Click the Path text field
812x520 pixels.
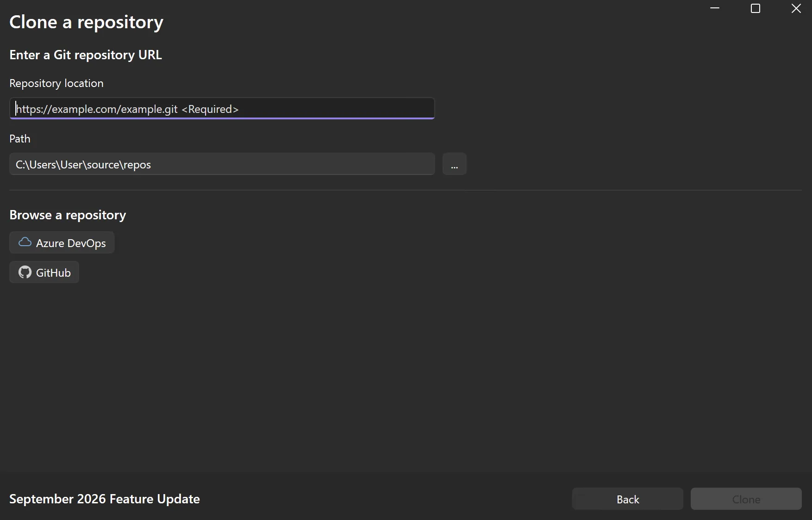click(222, 164)
